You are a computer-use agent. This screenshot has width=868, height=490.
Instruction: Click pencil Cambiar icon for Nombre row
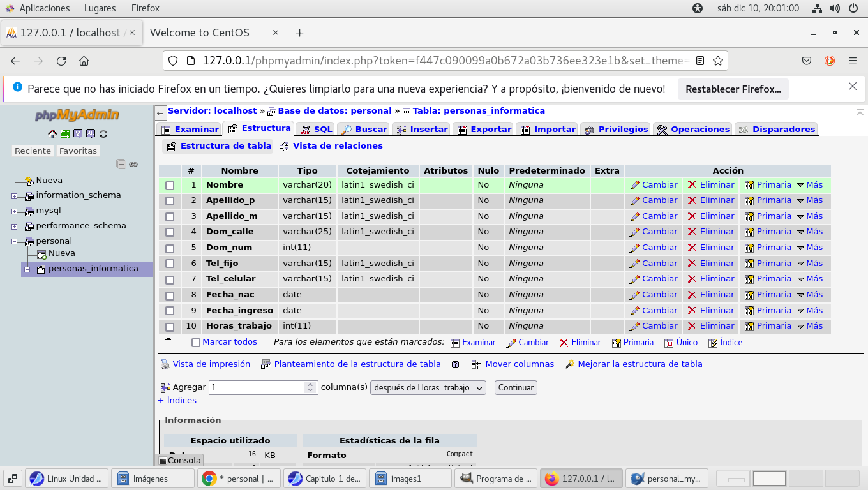point(634,185)
